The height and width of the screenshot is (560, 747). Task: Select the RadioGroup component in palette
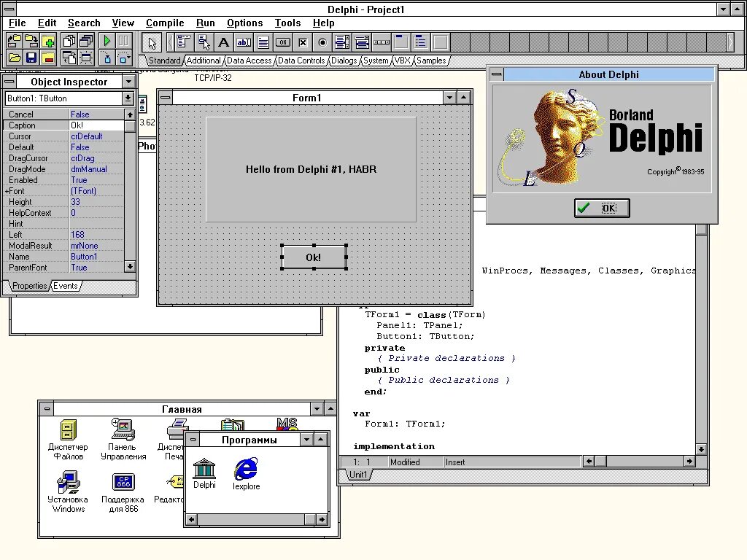421,43
